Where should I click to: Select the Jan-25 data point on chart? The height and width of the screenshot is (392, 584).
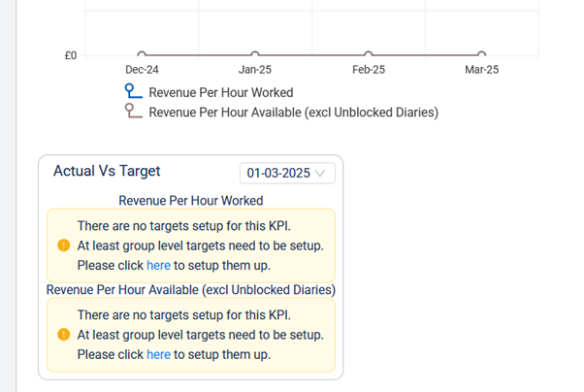pyautogui.click(x=255, y=54)
